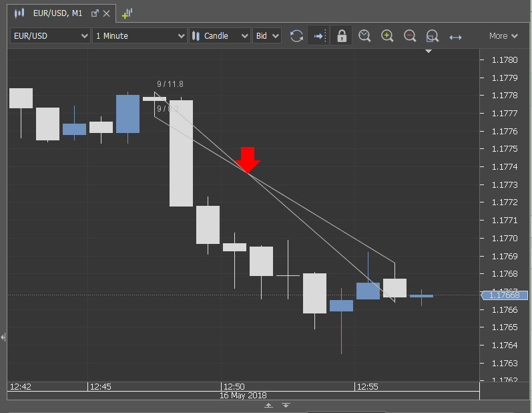532x413 pixels.
Task: Click the current price label 1.17668
Action: 505,295
